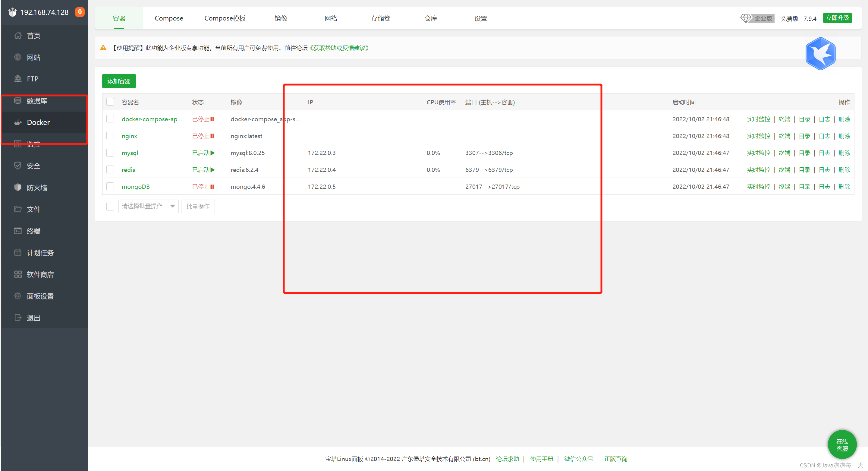Switch to the Compose tab
This screenshot has width=868, height=471.
tap(169, 18)
